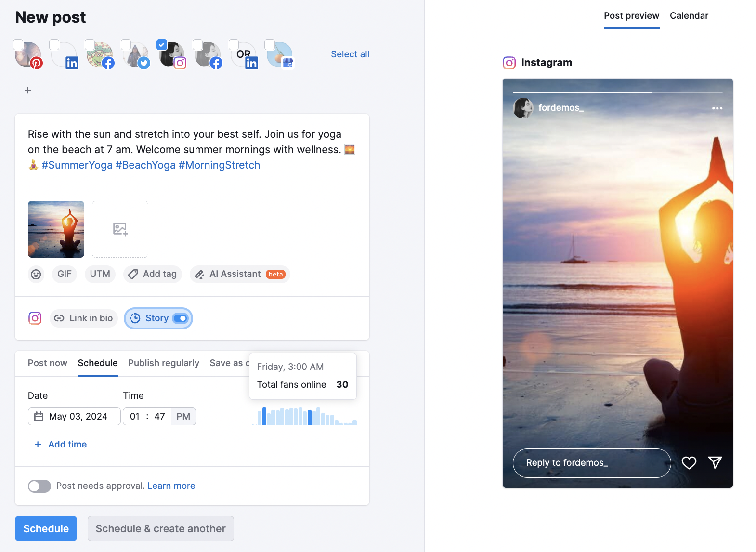Click the yoga sunset image thumbnail

(56, 229)
